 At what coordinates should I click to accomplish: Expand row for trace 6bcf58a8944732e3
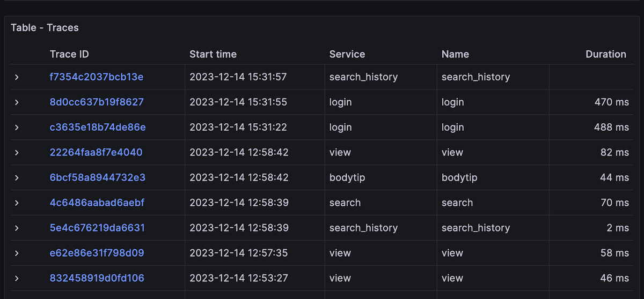click(17, 178)
